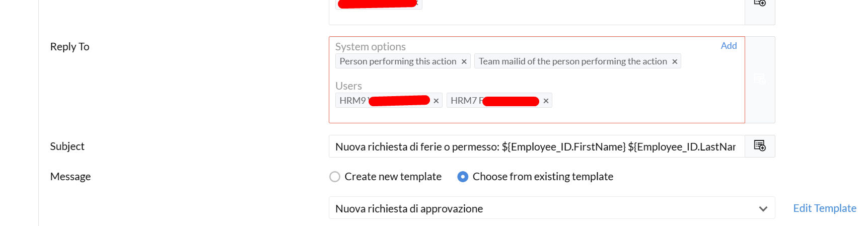
Task: Select the HRM9 user chip
Action: click(x=383, y=101)
